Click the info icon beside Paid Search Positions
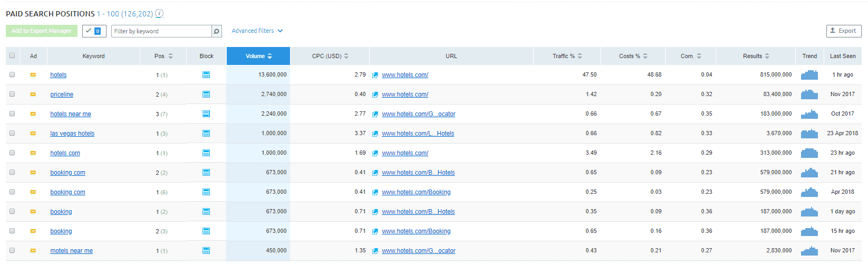 [x=159, y=14]
